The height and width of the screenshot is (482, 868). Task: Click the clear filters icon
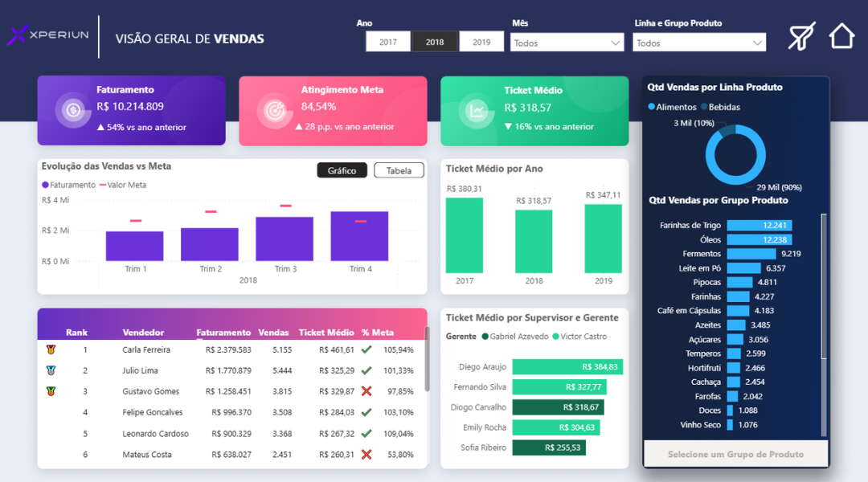[801, 37]
